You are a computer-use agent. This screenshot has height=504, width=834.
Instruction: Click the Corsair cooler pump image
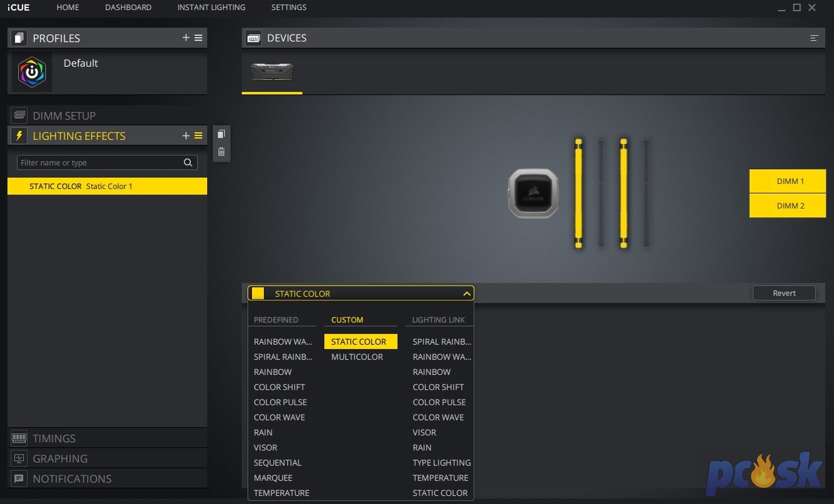(x=533, y=193)
